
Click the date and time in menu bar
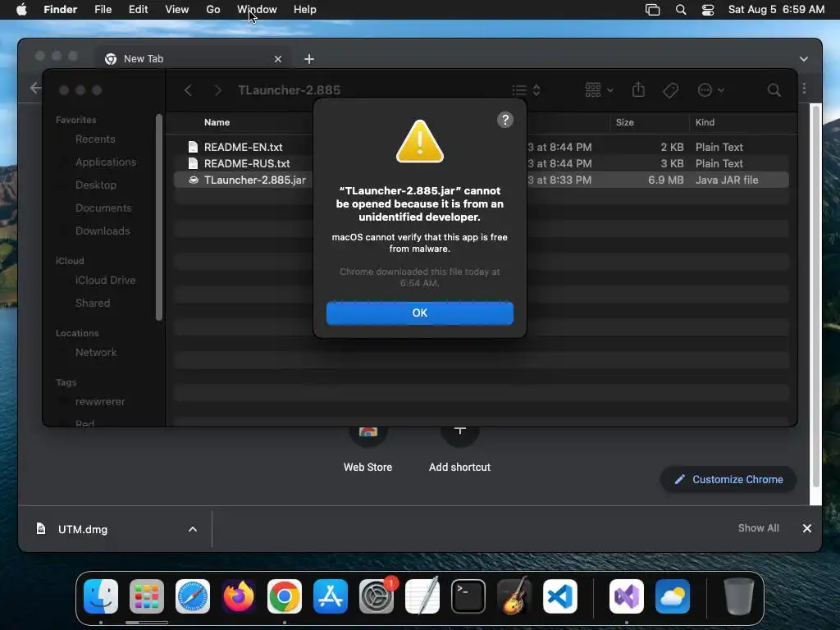tap(776, 10)
